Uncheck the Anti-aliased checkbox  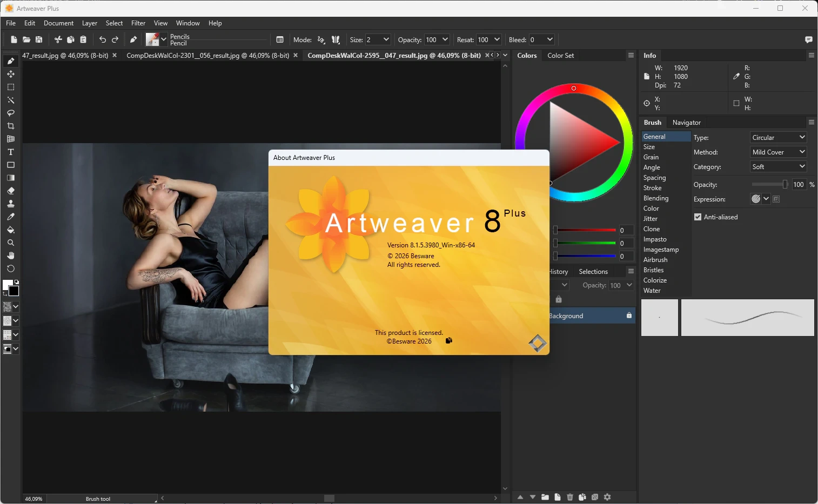pos(698,217)
